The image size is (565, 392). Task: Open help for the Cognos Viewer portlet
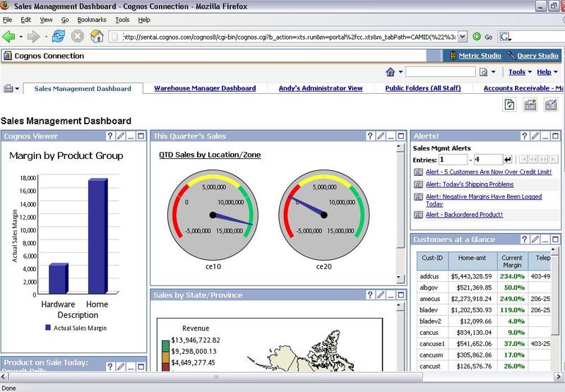[x=110, y=136]
